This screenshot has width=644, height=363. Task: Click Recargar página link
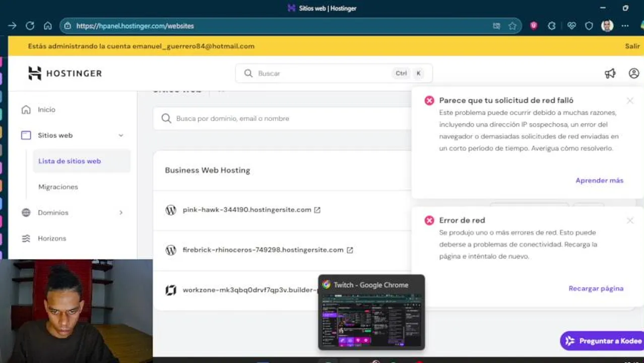(596, 288)
